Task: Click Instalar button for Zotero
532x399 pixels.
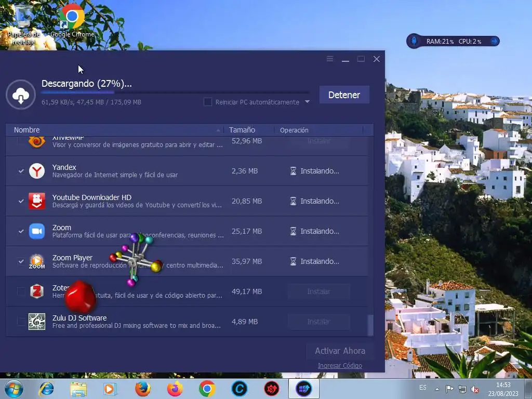Action: point(318,291)
